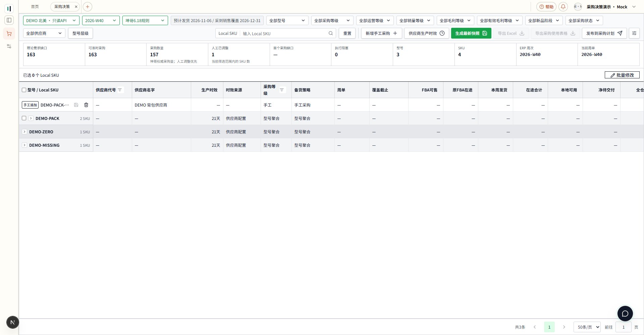This screenshot has width=644, height=335.
Task: Add a new tab with plus icon
Action: [87, 7]
